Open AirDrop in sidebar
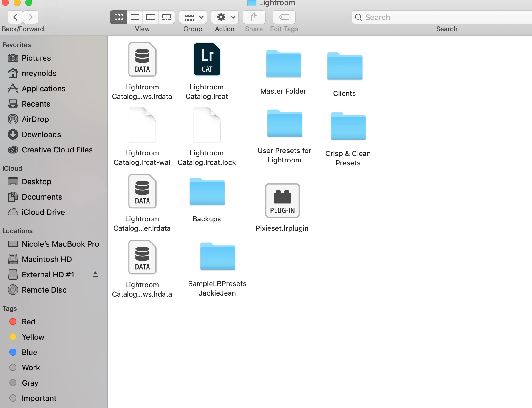Screen dimensions: 532x408 54,119
